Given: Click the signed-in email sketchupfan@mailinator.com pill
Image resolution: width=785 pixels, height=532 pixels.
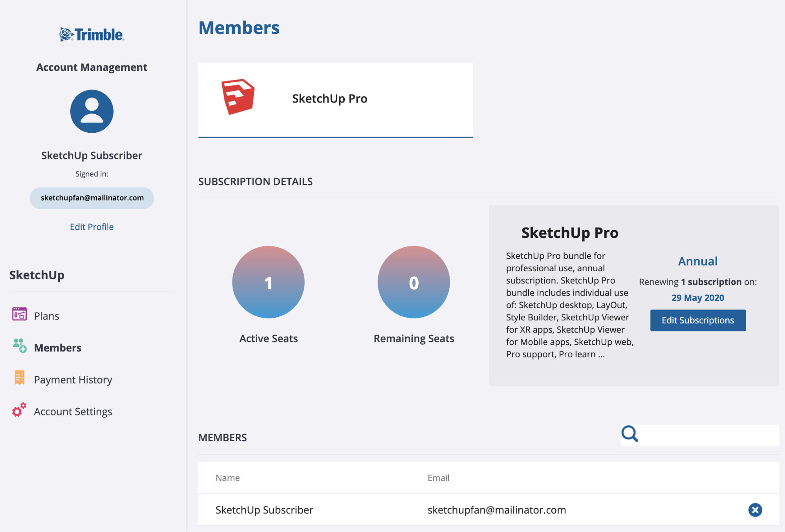Looking at the screenshot, I should [92, 198].
